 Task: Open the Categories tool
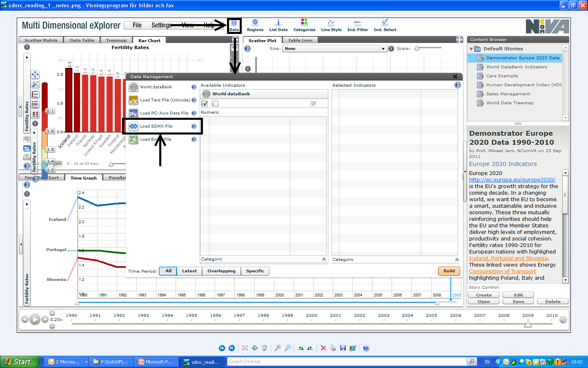point(304,25)
